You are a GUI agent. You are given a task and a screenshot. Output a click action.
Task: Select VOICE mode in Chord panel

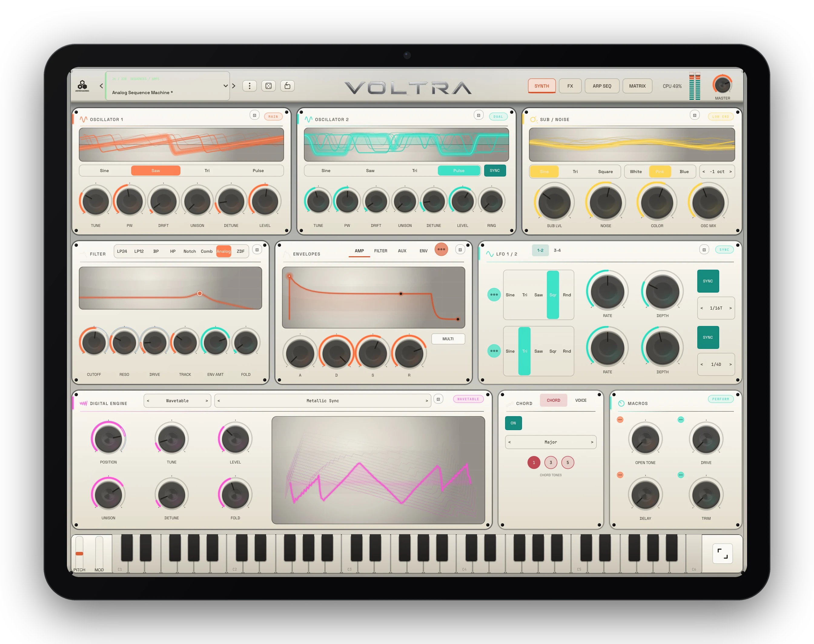581,400
